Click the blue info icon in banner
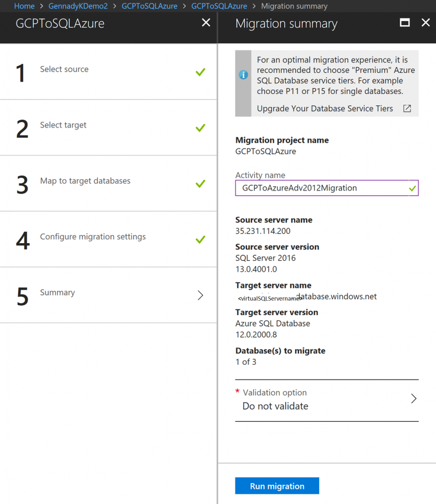This screenshot has width=436, height=504. coord(243,75)
